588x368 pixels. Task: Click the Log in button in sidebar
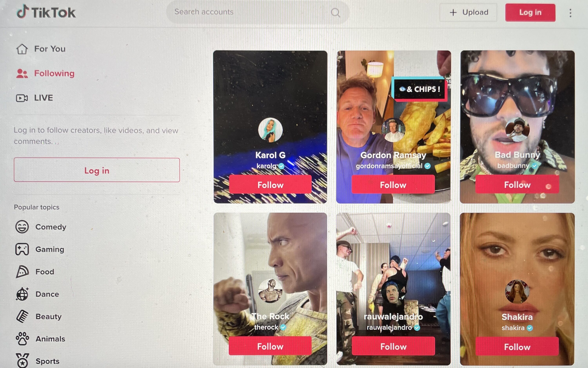pos(96,170)
